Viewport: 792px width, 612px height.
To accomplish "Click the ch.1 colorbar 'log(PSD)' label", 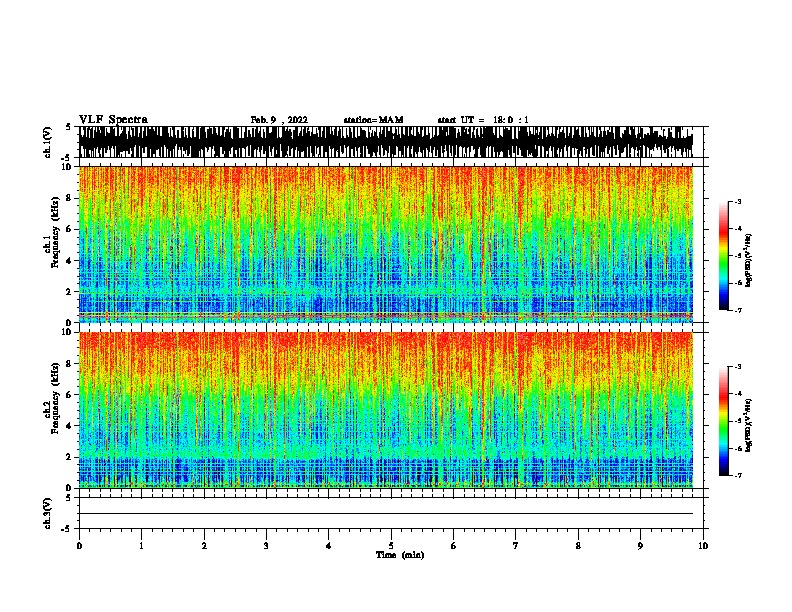I will click(749, 260).
